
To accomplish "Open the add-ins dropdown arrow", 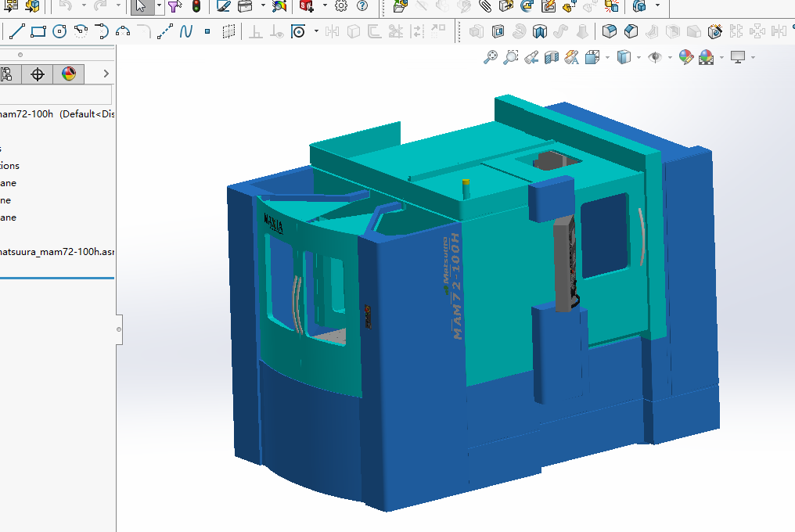I will [x=325, y=6].
